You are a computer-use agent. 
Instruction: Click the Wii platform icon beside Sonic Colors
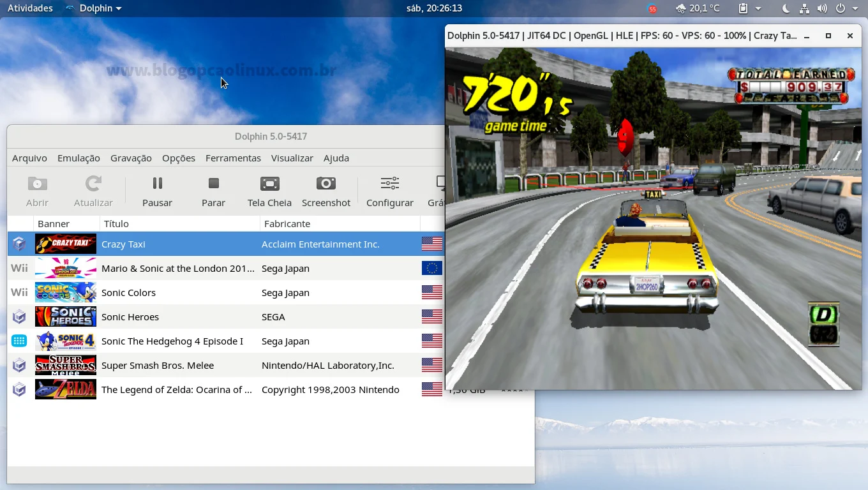pyautogui.click(x=19, y=293)
